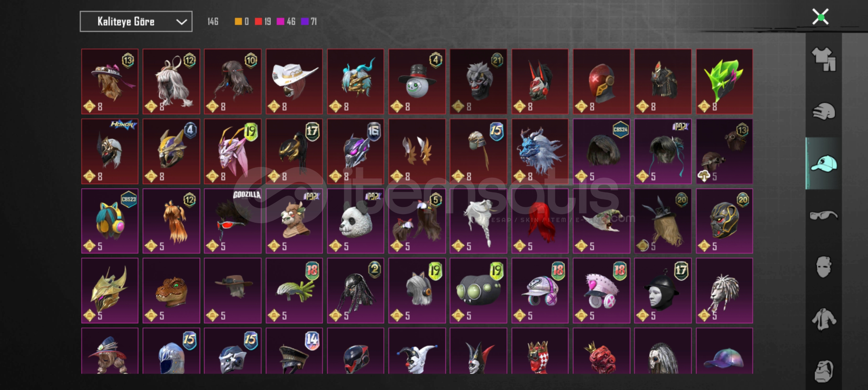Image resolution: width=868 pixels, height=390 pixels.
Task: Select the orange dinosaur head item
Action: [x=171, y=290]
